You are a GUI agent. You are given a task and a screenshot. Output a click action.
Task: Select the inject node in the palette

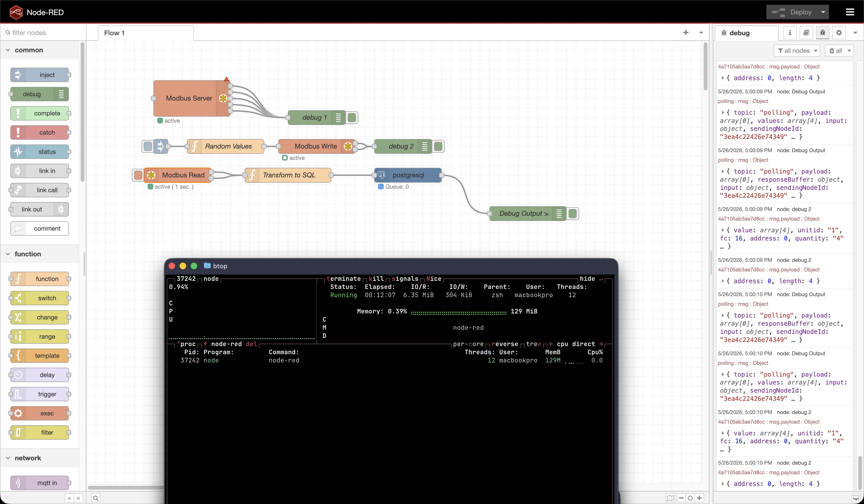point(39,75)
